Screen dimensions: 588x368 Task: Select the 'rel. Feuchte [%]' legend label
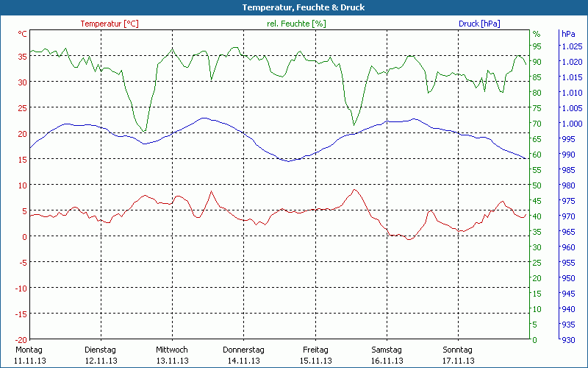coord(296,24)
